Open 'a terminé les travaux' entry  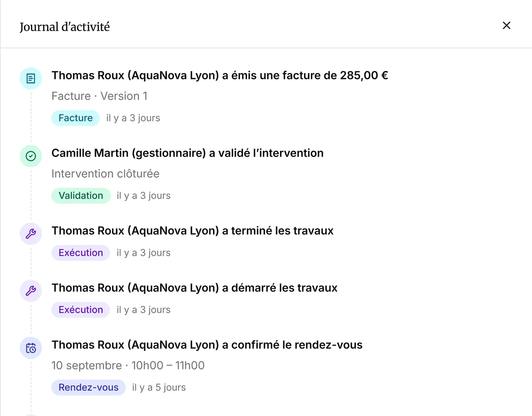coord(192,231)
